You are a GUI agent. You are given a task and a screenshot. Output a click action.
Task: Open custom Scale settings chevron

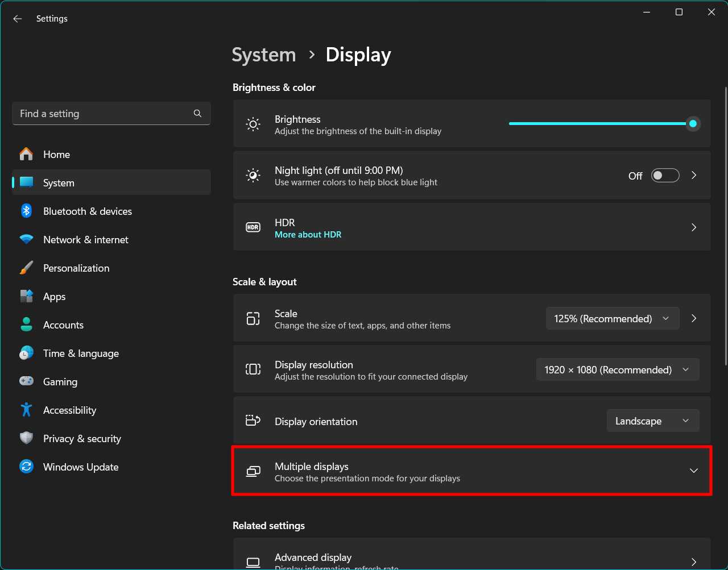(x=694, y=319)
